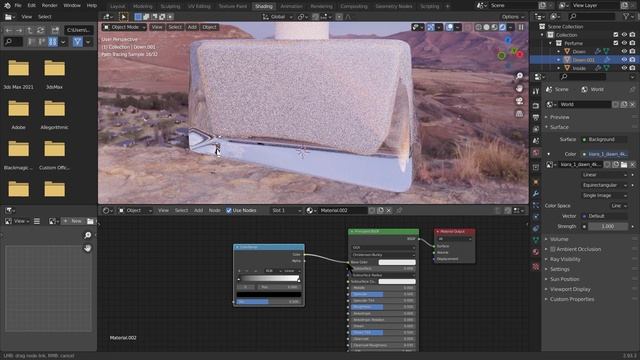
Task: Open Global transform orientation dropdown
Action: pyautogui.click(x=277, y=17)
